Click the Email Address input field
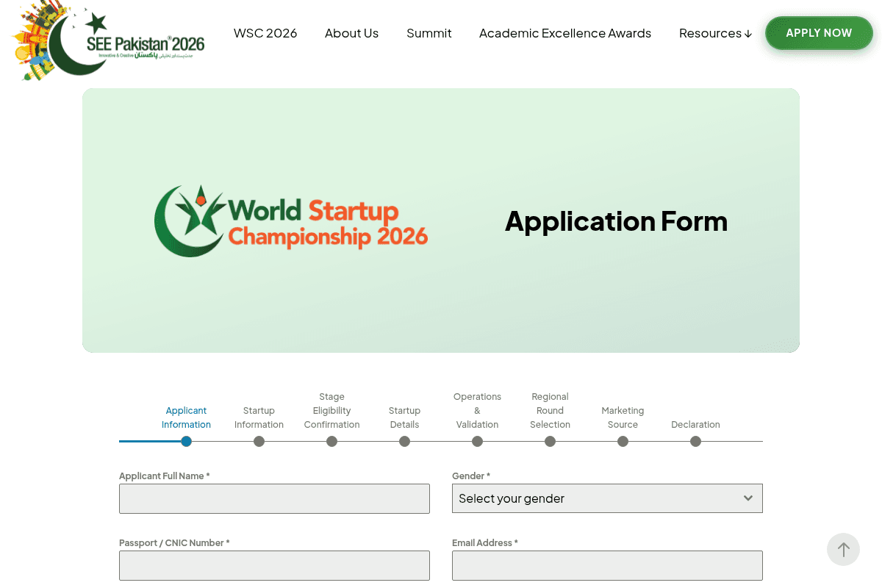882x588 pixels. 607,565
